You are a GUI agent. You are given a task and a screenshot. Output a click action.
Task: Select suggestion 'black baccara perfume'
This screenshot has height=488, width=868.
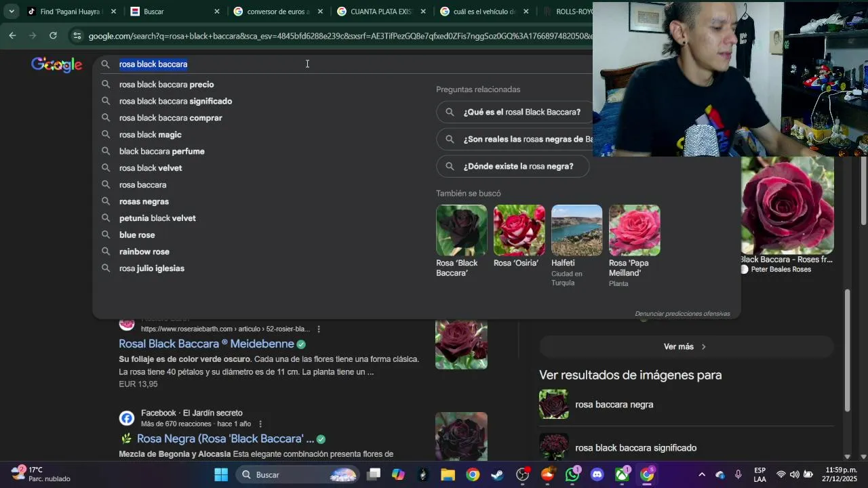point(161,151)
